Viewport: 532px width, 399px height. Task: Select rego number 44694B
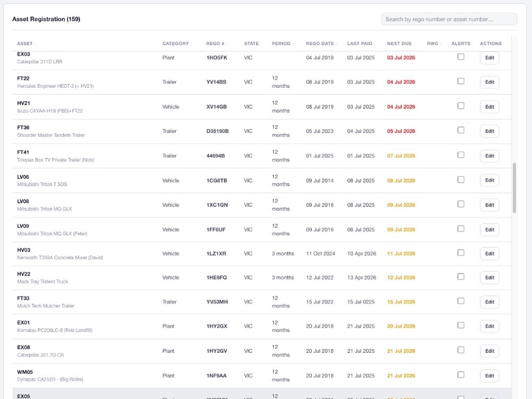pos(216,156)
